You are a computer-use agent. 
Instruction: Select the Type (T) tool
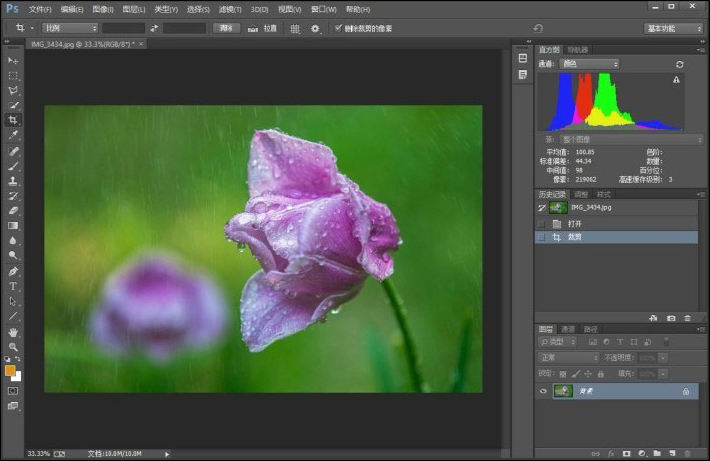[x=13, y=286]
